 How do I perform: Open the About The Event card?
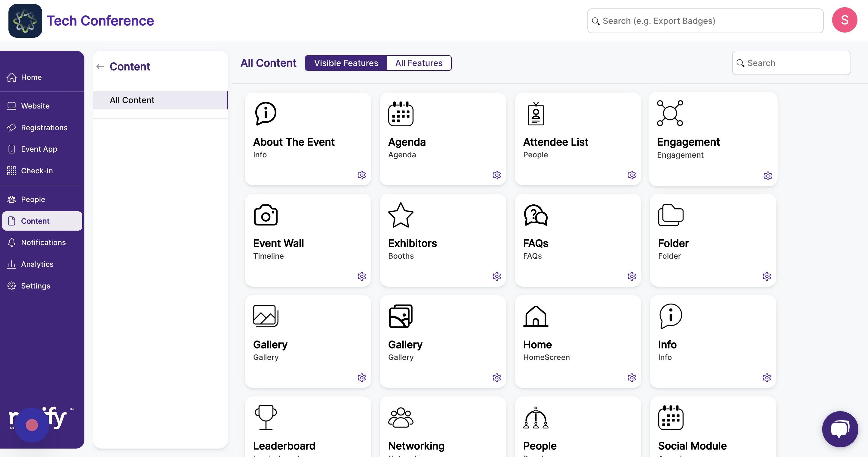[x=307, y=139]
